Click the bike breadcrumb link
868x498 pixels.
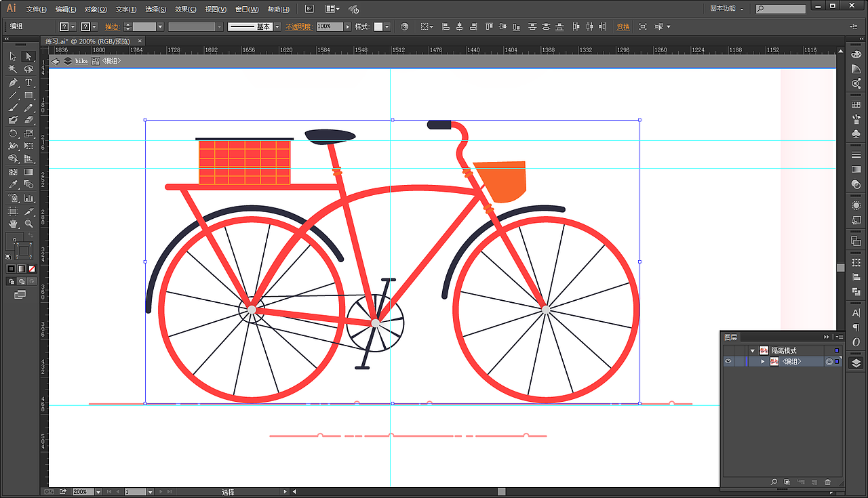coord(81,61)
